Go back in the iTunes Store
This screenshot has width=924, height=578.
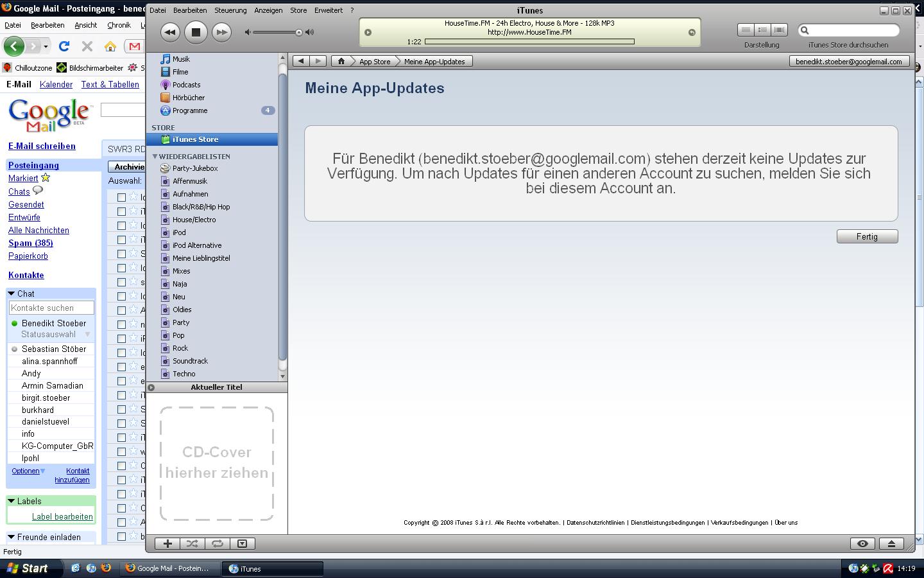tap(301, 61)
